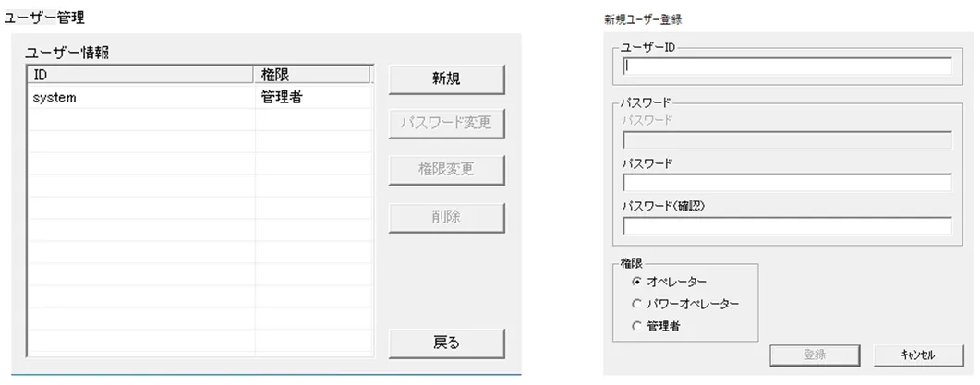Click the パスワード(確認) input field
The width and height of the screenshot is (980, 385).
pyautogui.click(x=788, y=225)
